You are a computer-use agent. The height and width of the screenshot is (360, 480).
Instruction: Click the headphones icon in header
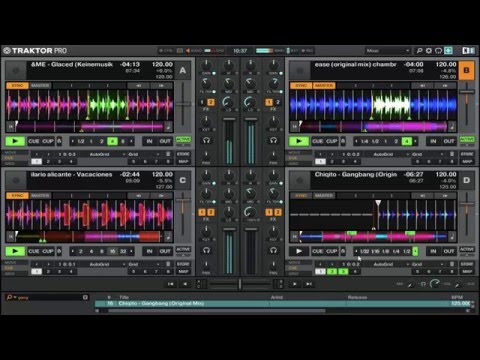439,51
